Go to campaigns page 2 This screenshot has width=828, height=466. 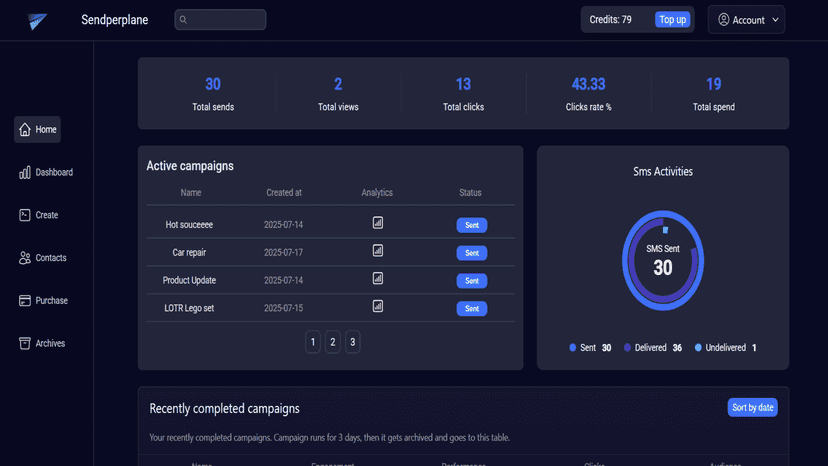click(x=333, y=342)
